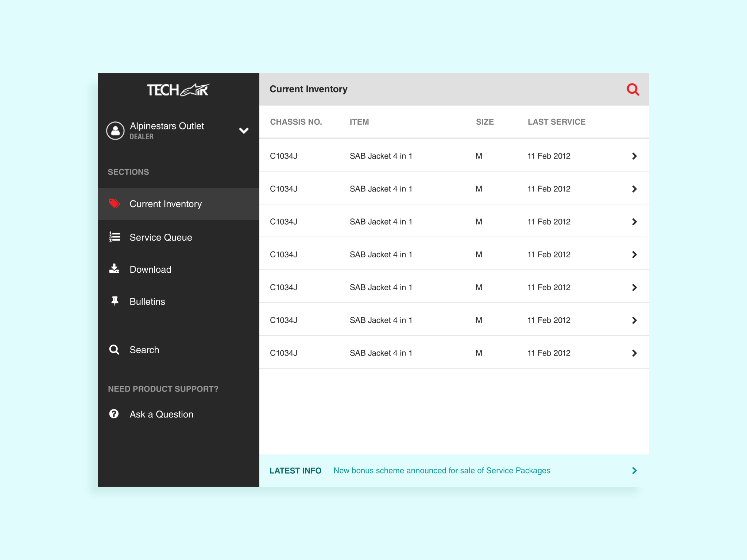Click the sidebar Search magnifier icon
This screenshot has height=560, width=747.
coord(114,350)
